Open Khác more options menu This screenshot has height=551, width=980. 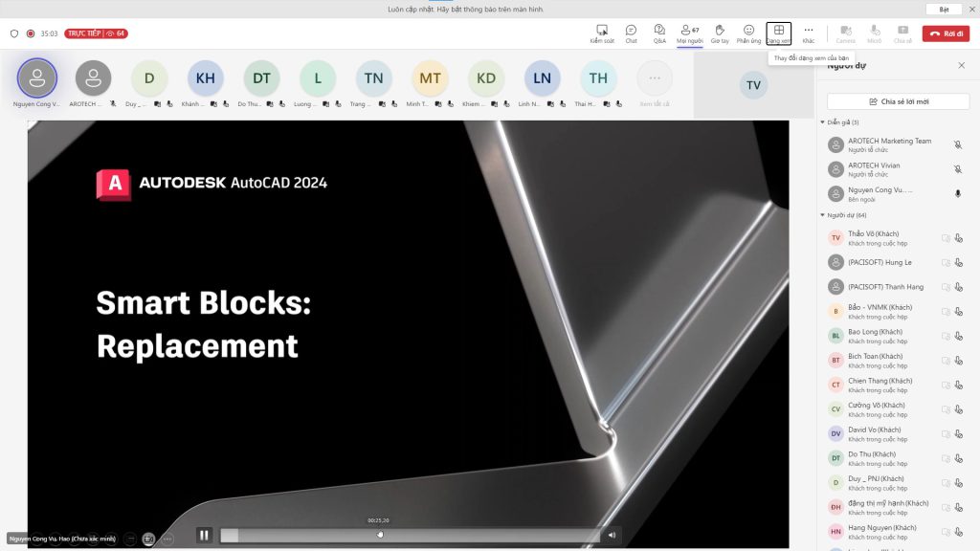808,33
